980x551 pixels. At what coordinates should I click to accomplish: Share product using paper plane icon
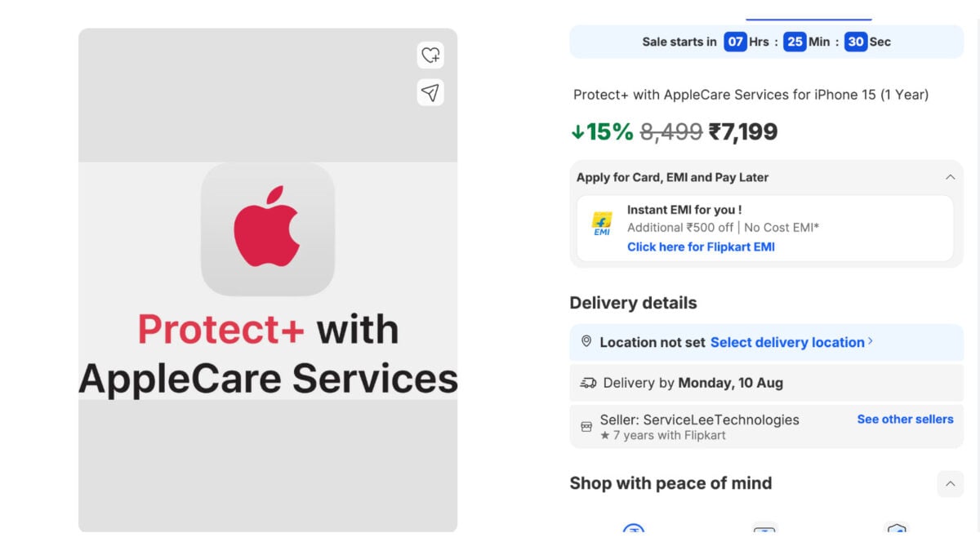(x=430, y=92)
